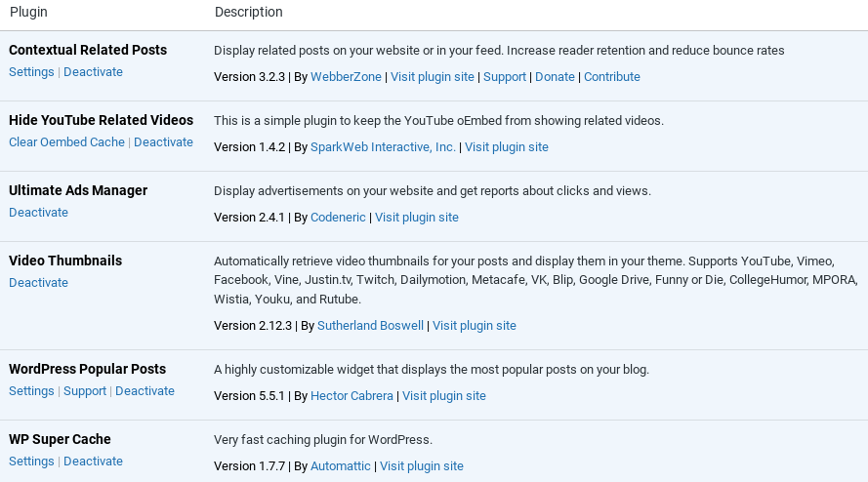Click Donate link for Contextual Related Posts

pyautogui.click(x=555, y=77)
